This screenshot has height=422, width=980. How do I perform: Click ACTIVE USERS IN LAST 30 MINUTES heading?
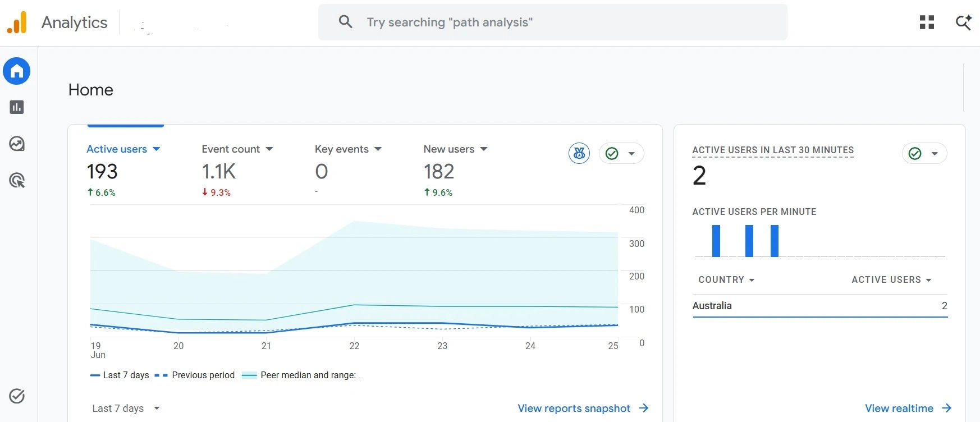(x=773, y=150)
